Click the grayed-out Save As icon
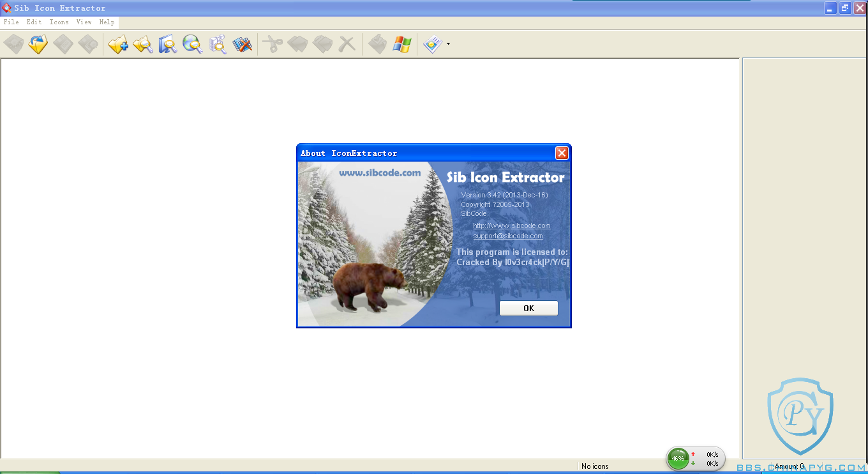Image resolution: width=868 pixels, height=474 pixels. pyautogui.click(x=88, y=44)
